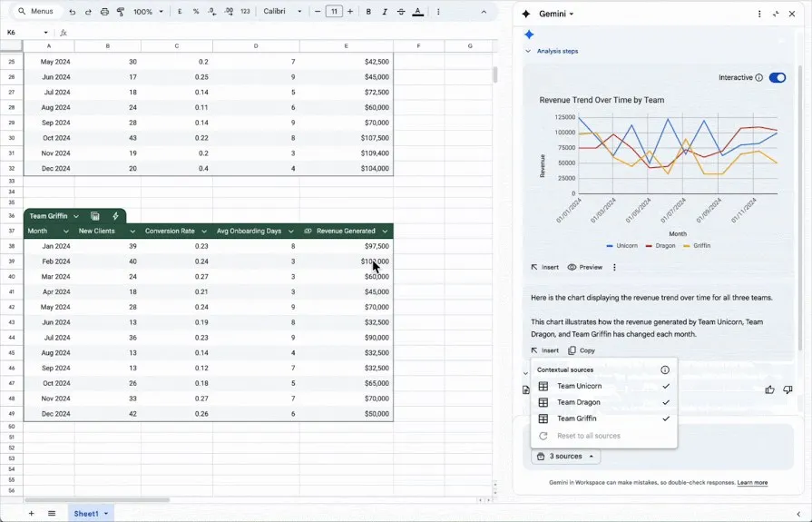Viewport: 812px width, 522px height.
Task: Uncheck Team Dragon as a source
Action: pos(604,402)
